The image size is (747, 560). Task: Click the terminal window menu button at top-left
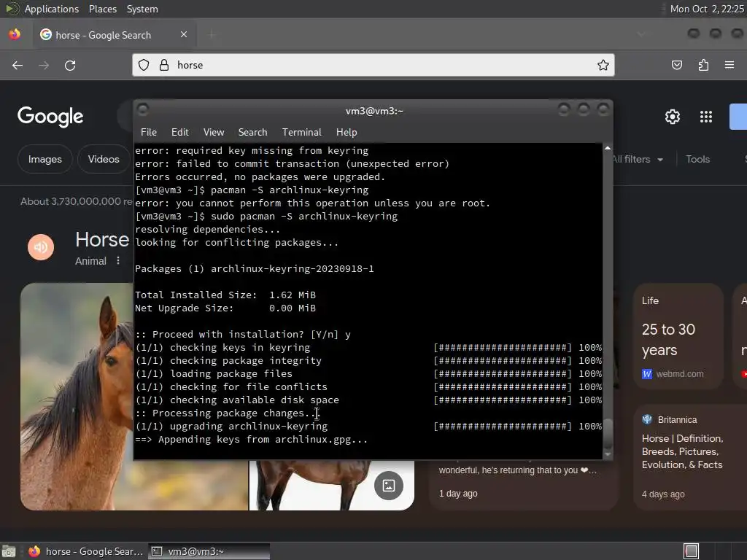click(142, 110)
